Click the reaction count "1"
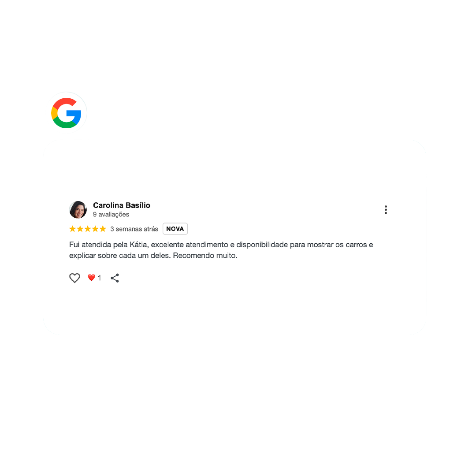 [99, 278]
